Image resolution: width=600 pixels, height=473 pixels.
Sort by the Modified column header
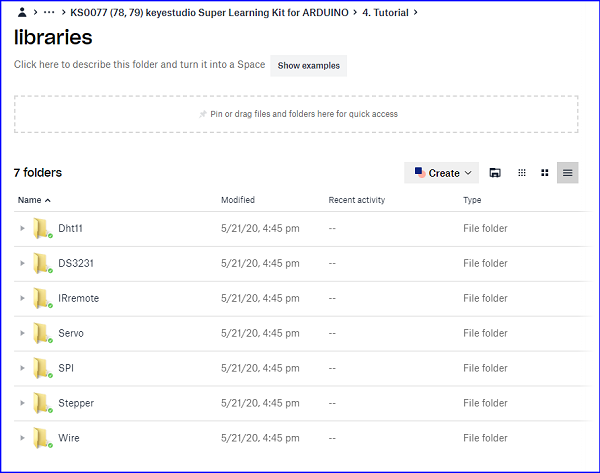point(238,200)
